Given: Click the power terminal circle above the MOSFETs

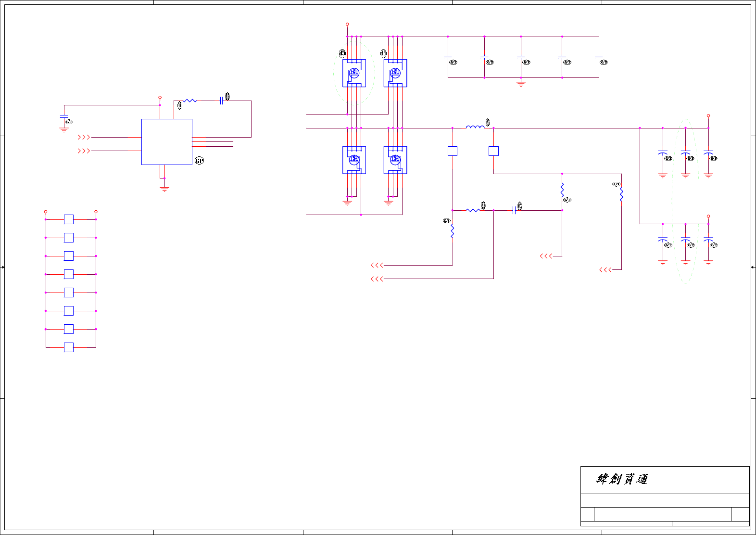Looking at the screenshot, I should tap(347, 24).
